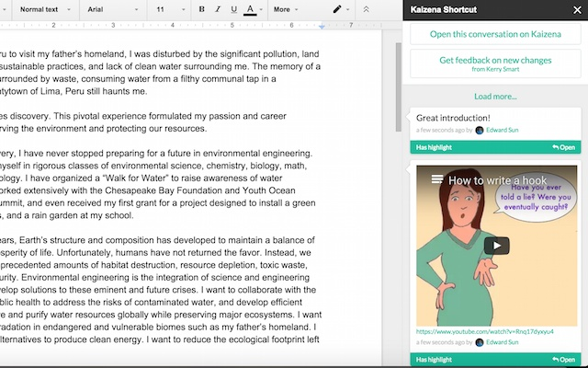Open Edward Sun profile below the video link
Viewport: 588px width, 368px height.
pyautogui.click(x=503, y=342)
